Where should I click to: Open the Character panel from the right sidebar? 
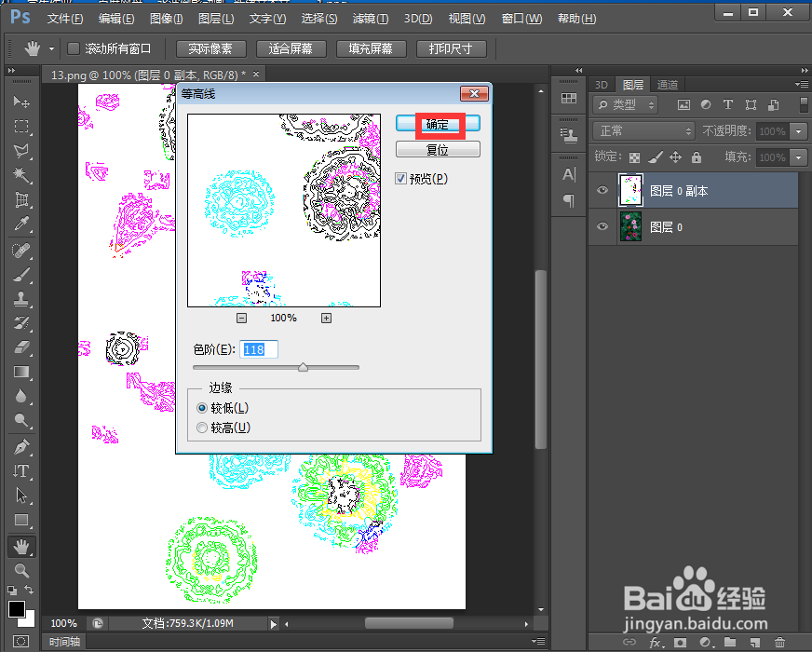point(569,174)
